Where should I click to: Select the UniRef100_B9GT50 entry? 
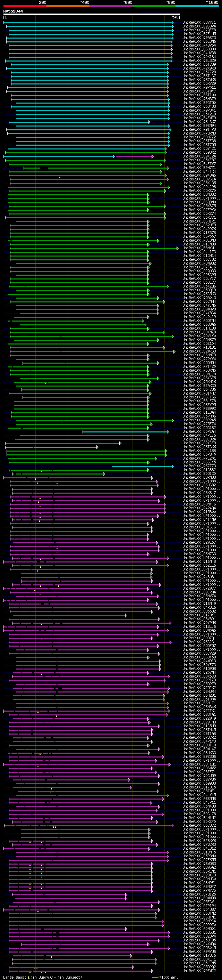click(x=199, y=103)
